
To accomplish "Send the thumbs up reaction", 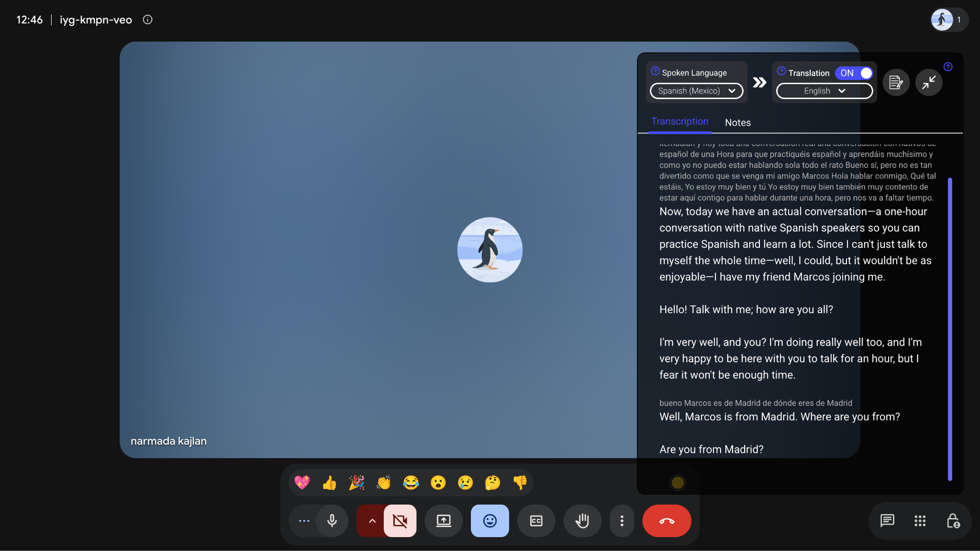I will (329, 483).
